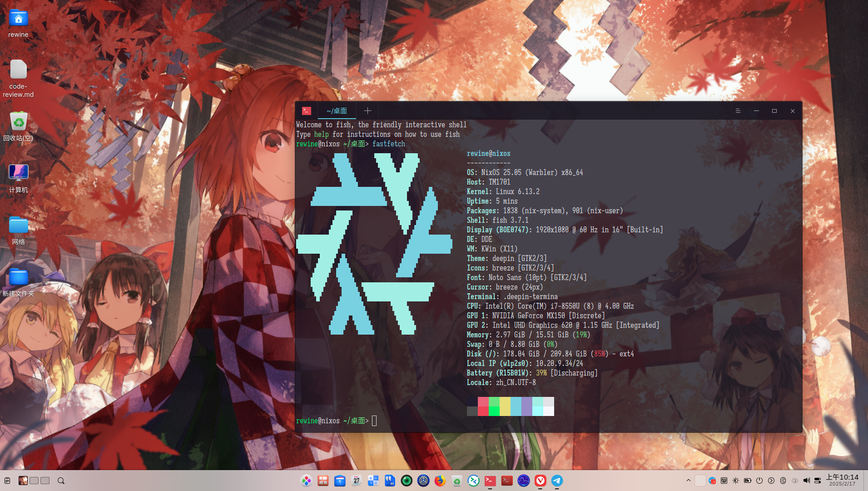Screen dimensions: 868x491
Task: Open the clipboard icon in the dock
Action: click(x=7, y=481)
